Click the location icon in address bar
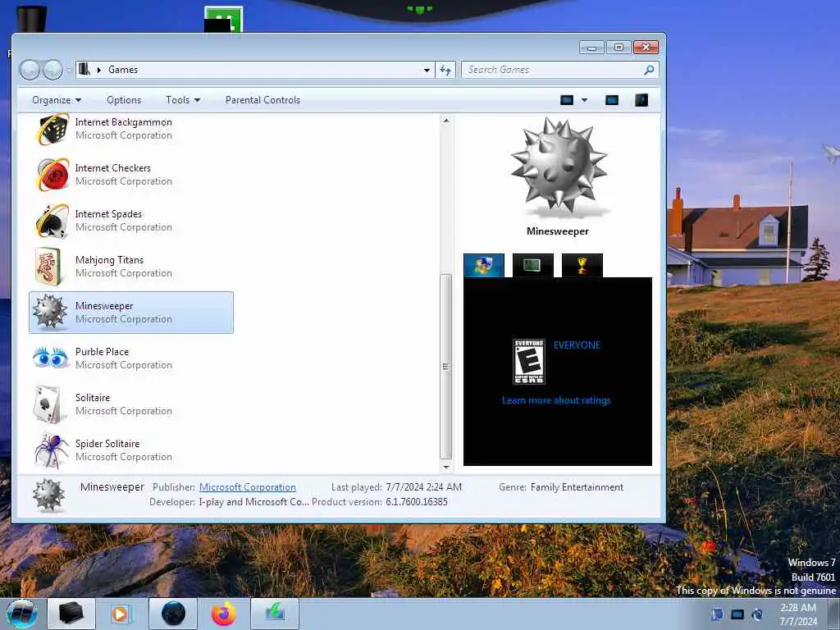Image resolution: width=840 pixels, height=630 pixels. 84,69
